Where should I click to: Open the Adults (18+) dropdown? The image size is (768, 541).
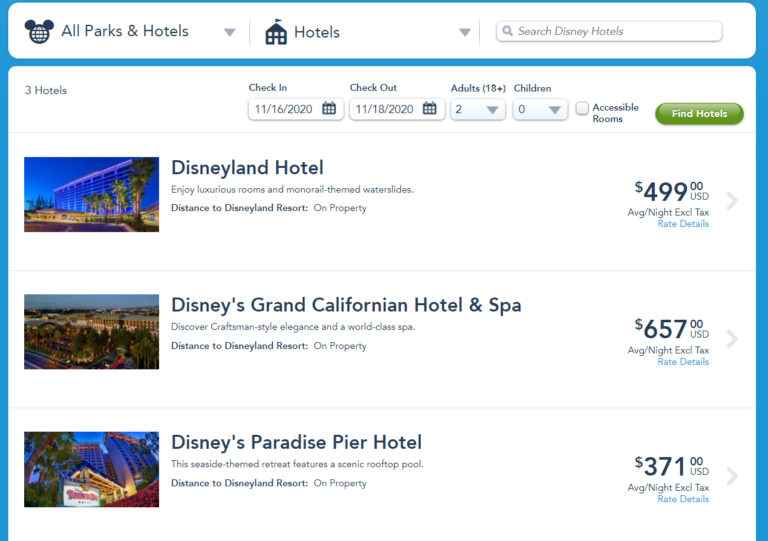[x=478, y=109]
